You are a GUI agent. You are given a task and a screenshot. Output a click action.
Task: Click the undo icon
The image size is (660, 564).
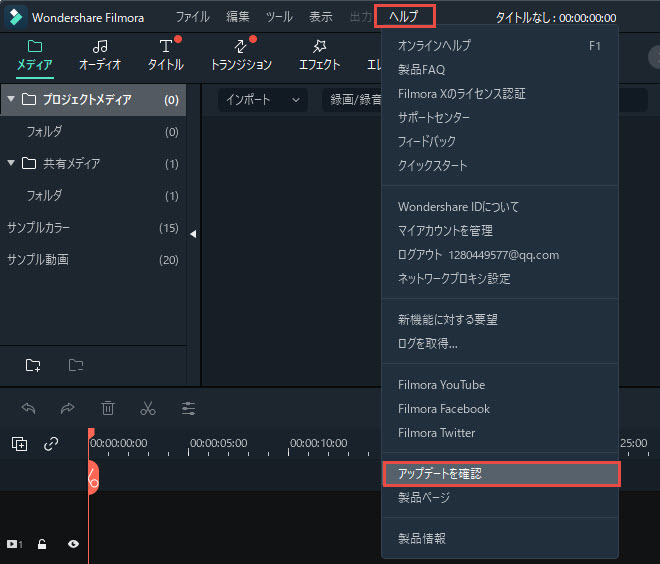[28, 408]
